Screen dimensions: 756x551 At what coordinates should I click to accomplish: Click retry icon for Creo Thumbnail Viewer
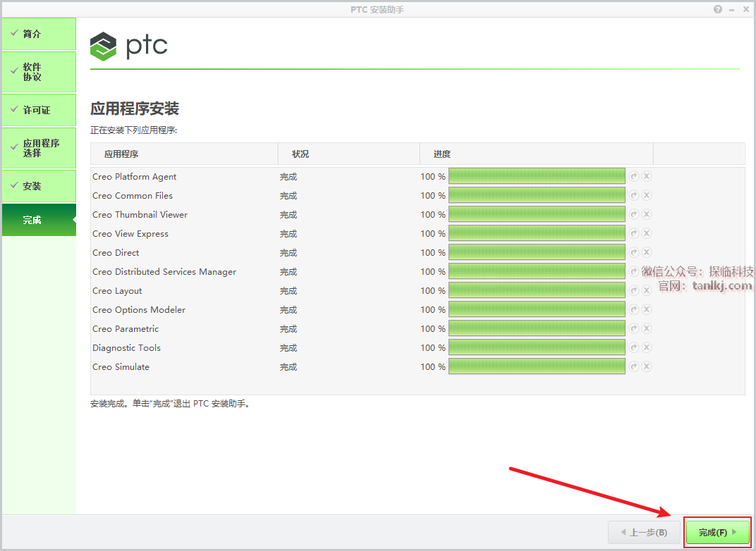[634, 214]
